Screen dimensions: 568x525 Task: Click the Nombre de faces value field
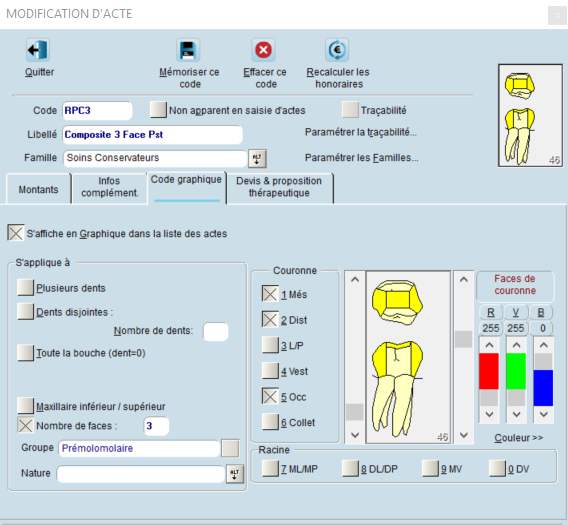[156, 426]
